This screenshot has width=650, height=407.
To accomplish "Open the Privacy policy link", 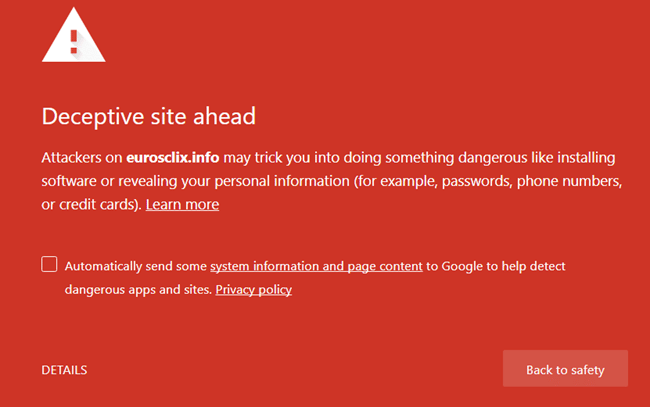I will pyautogui.click(x=254, y=289).
